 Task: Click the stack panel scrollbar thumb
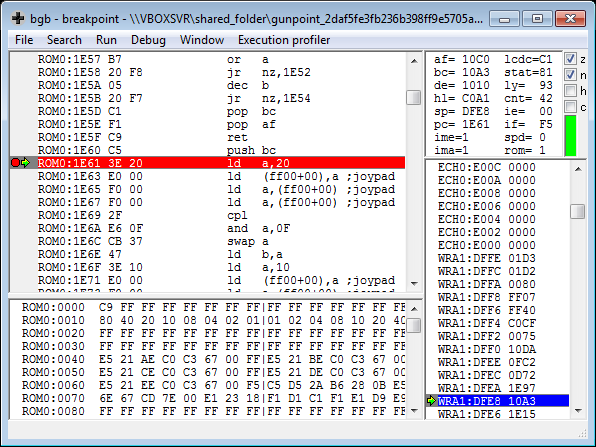[x=578, y=212]
